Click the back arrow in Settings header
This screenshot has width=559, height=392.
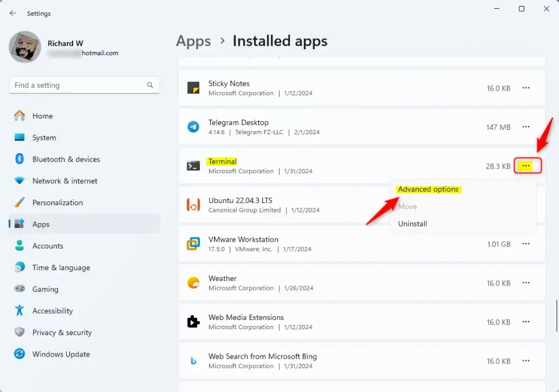13,13
